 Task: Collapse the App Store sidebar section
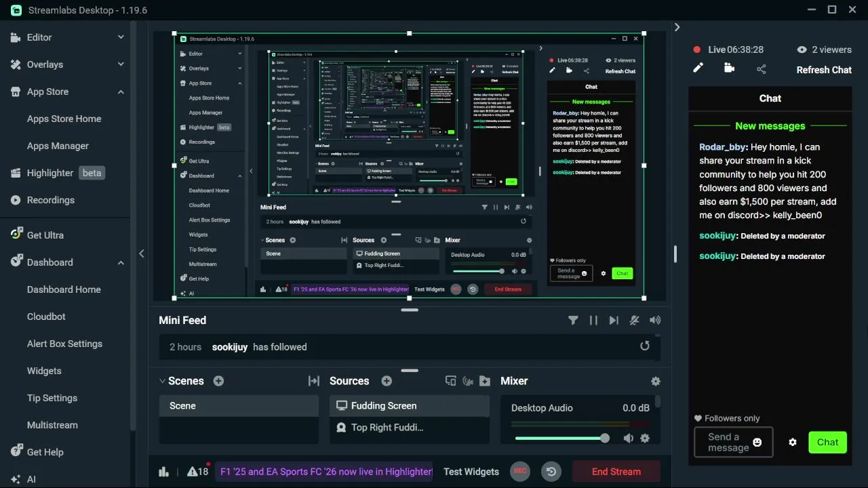121,91
